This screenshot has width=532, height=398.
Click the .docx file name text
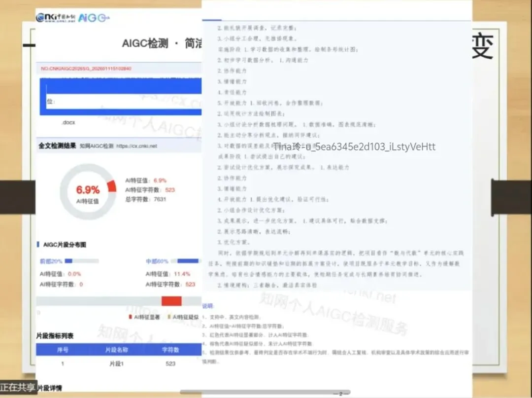[x=68, y=122]
